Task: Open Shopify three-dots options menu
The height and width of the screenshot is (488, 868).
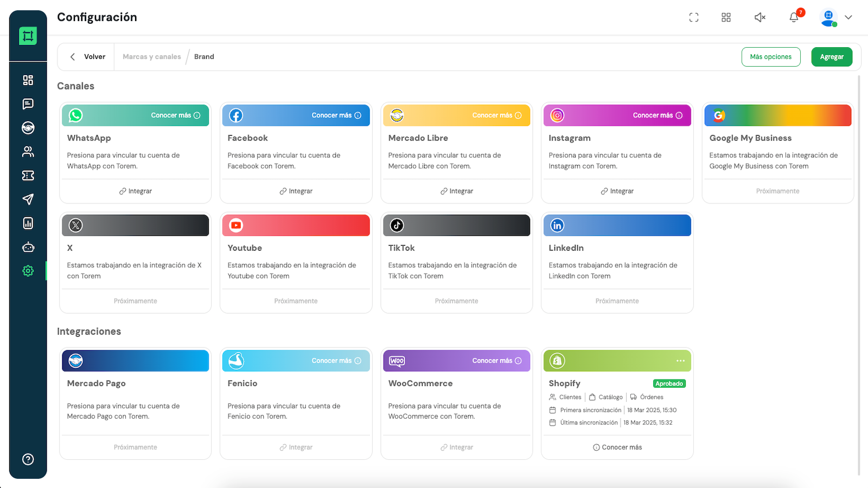Action: (680, 361)
